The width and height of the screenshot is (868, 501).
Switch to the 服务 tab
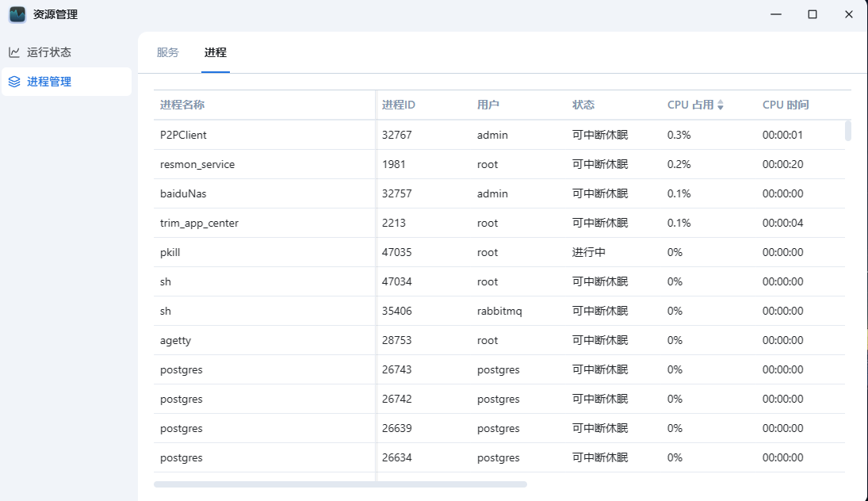pos(168,52)
